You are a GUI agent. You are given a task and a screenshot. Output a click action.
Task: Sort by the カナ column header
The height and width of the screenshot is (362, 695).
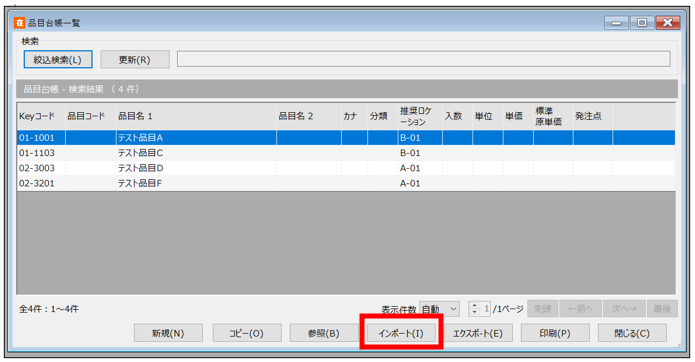(x=355, y=116)
